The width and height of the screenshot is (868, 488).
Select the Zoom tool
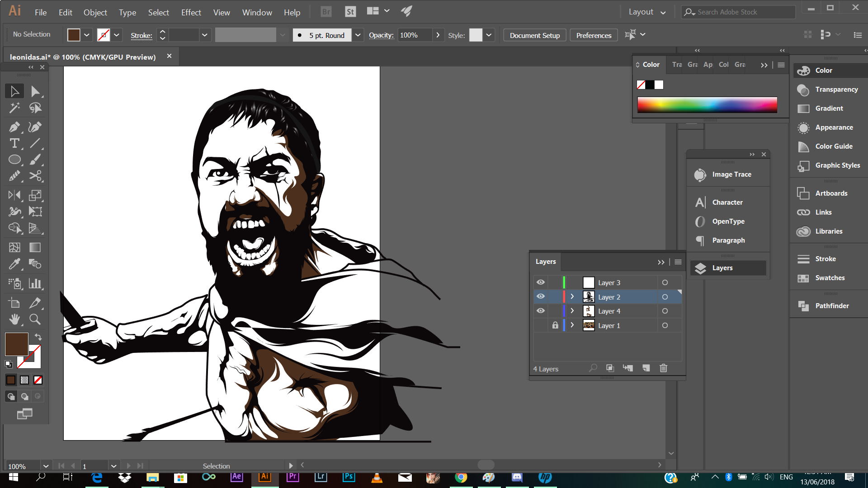(x=35, y=319)
